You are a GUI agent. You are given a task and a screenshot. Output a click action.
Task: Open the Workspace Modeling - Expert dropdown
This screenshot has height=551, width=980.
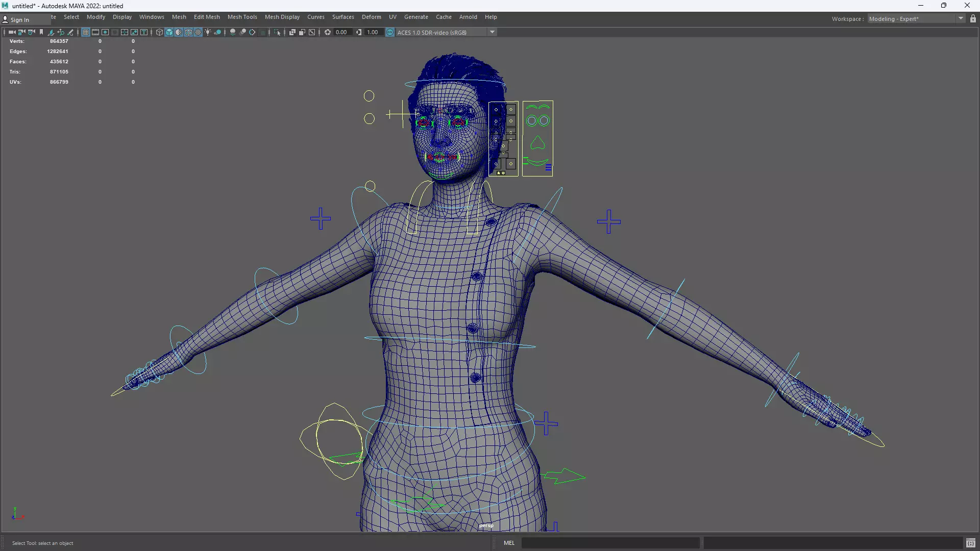(961, 19)
